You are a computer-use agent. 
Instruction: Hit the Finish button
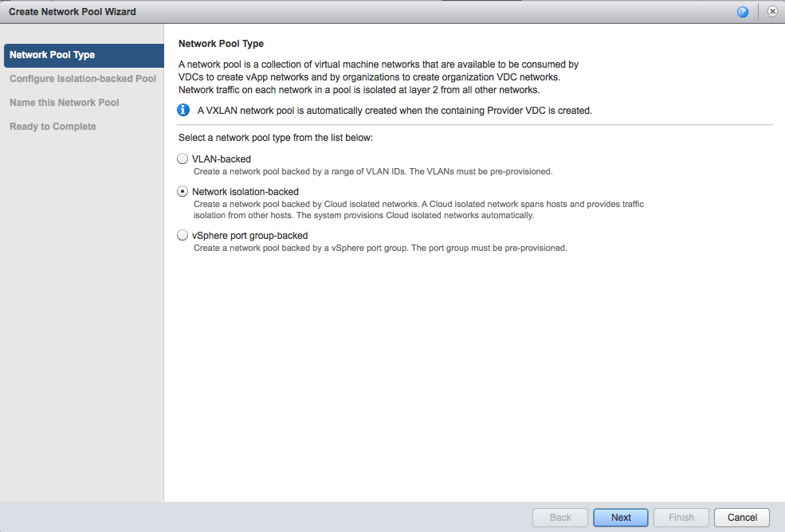(681, 518)
